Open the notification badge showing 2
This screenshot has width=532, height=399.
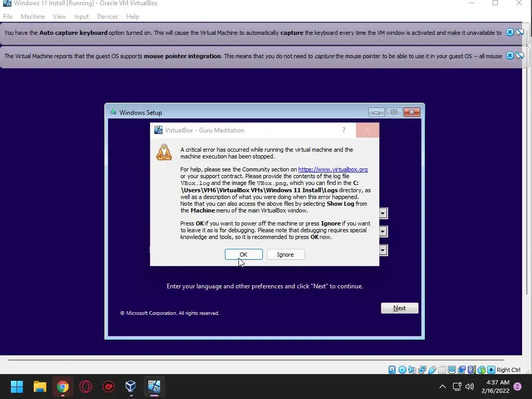point(517,387)
